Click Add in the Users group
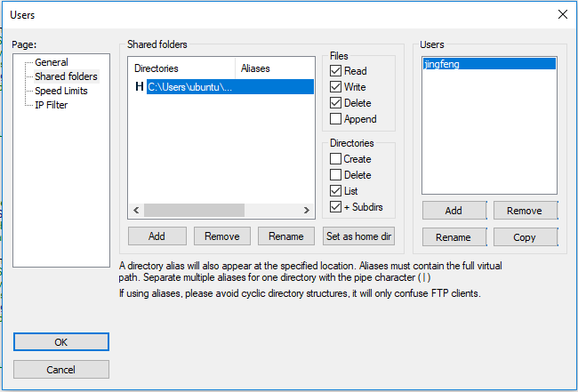 [x=454, y=211]
